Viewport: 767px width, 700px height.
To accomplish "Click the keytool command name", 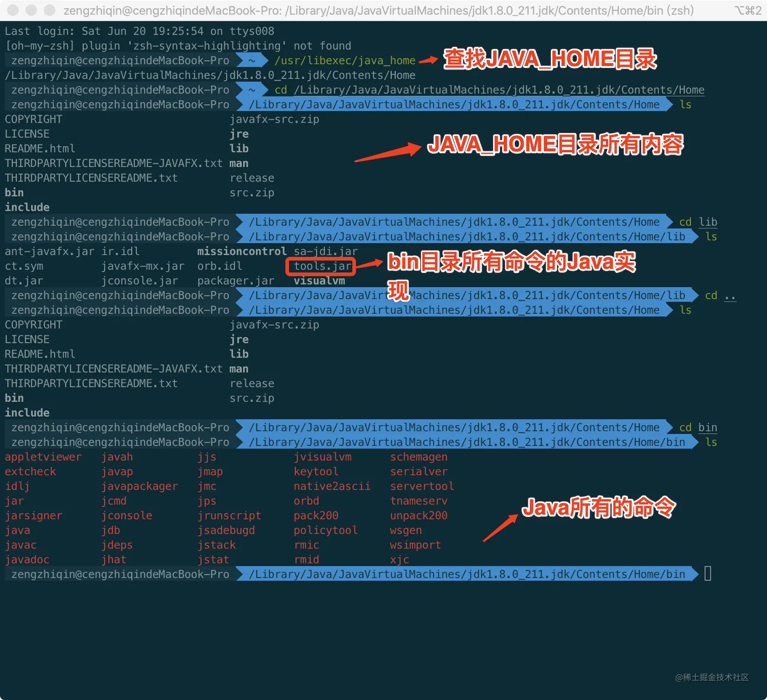I will point(316,472).
